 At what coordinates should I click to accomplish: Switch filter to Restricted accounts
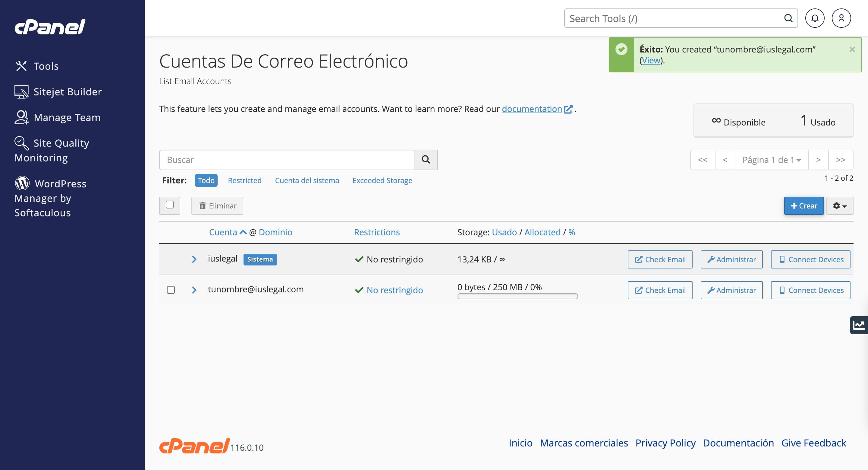[x=245, y=180]
